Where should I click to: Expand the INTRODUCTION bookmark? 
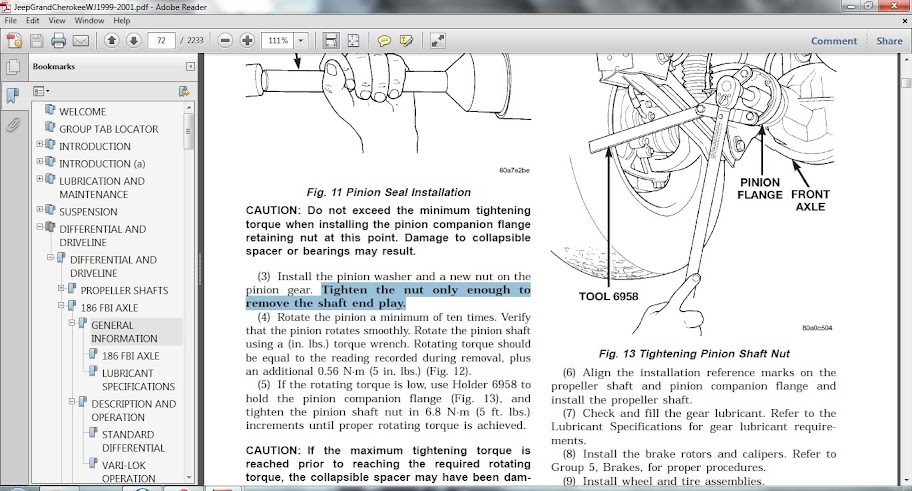coord(40,144)
